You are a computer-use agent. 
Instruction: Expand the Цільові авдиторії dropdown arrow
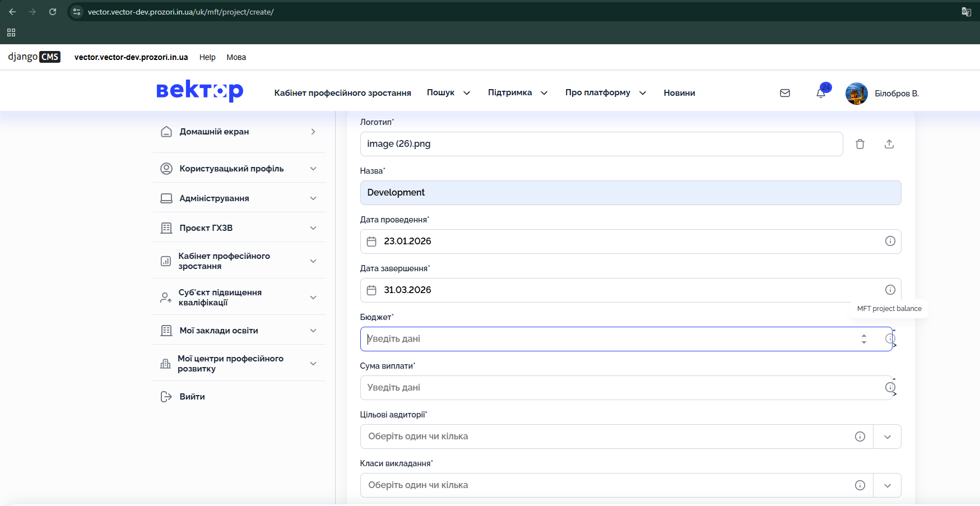click(888, 437)
